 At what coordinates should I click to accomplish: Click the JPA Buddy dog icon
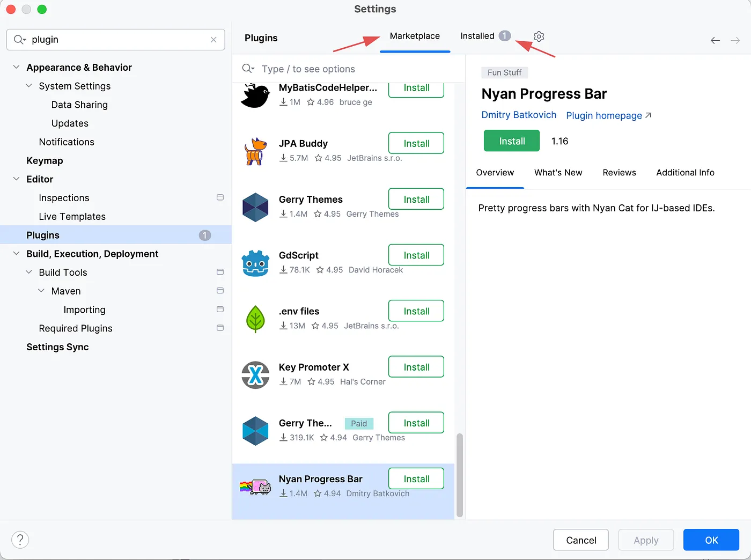click(x=255, y=151)
